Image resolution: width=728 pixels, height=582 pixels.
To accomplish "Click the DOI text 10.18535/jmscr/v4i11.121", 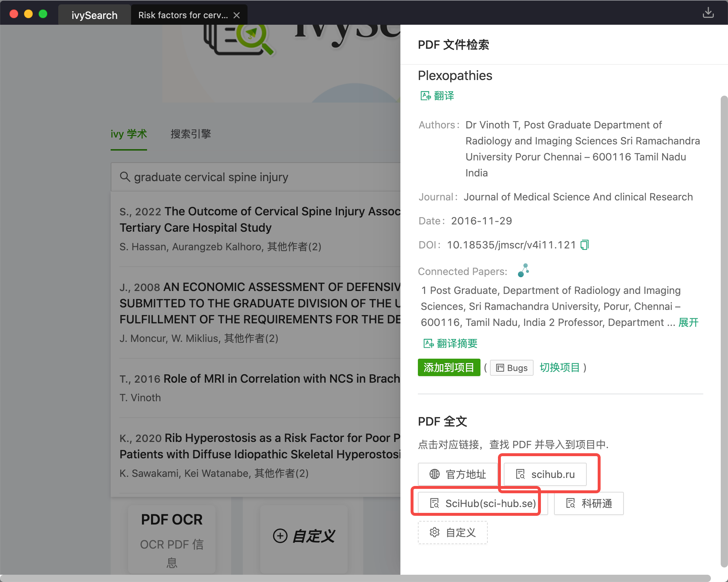I will 511,245.
